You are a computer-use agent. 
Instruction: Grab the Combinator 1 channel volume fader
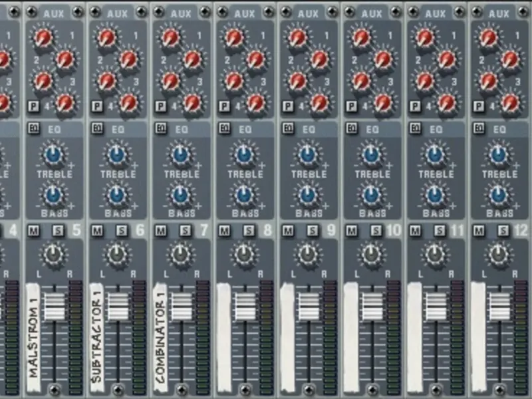coord(182,307)
